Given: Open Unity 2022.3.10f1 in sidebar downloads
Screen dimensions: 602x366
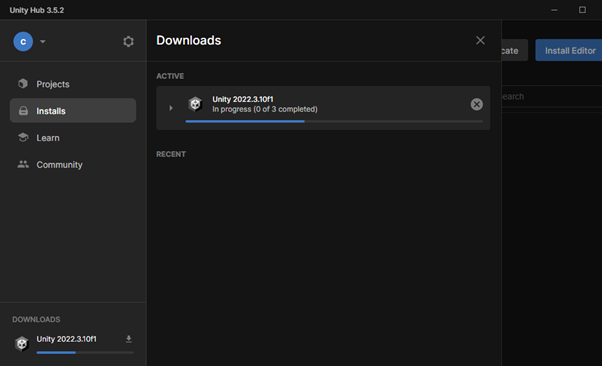Looking at the screenshot, I should point(66,339).
